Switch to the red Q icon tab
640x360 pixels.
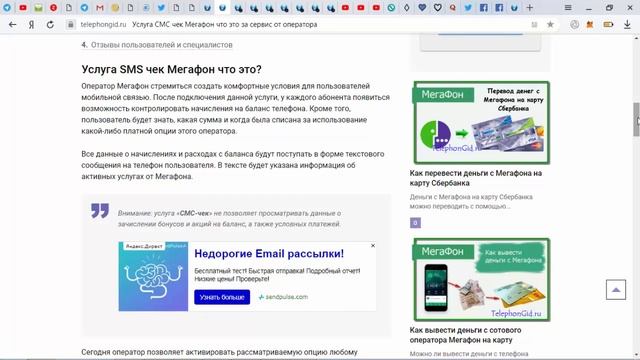click(x=453, y=7)
